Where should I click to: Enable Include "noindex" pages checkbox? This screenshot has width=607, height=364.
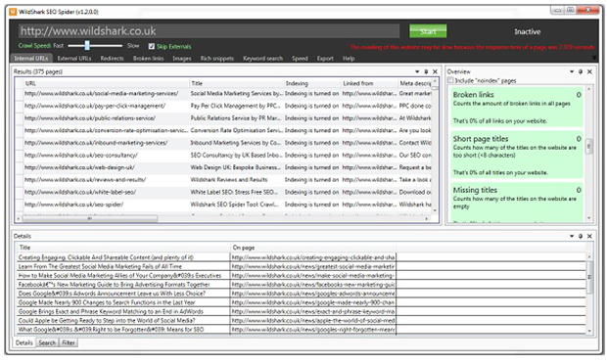coord(450,80)
